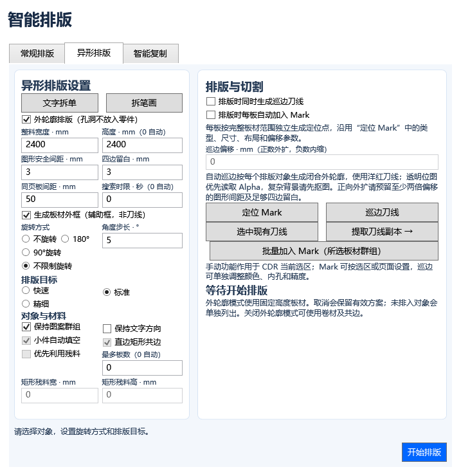This screenshot has height=476, width=461.
Task: Click the 请选择对象 status message
Action: click(x=82, y=432)
